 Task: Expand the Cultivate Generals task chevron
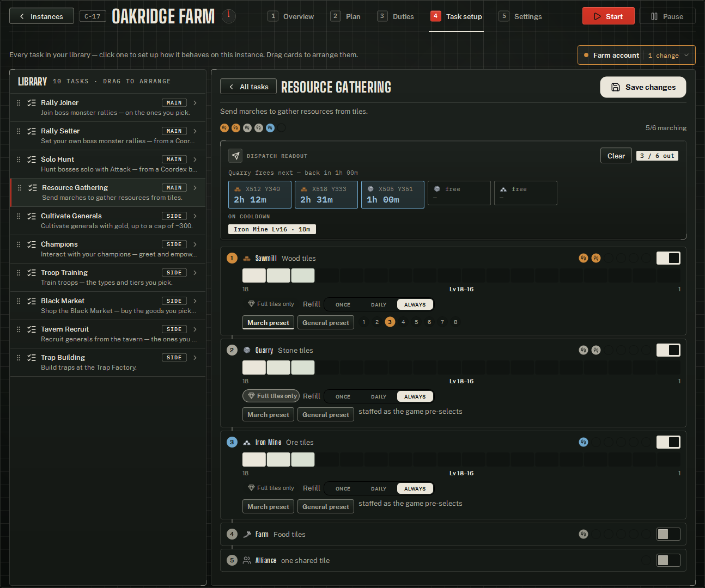pyautogui.click(x=195, y=216)
